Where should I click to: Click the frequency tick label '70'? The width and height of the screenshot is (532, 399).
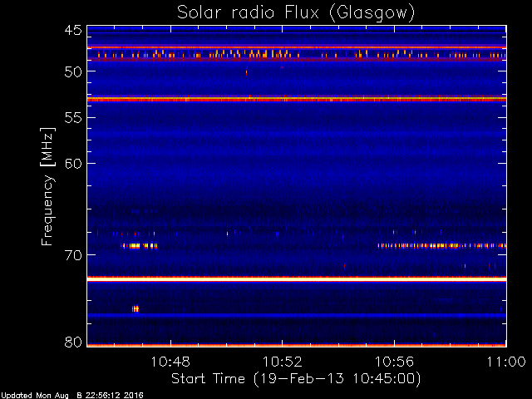tap(73, 255)
